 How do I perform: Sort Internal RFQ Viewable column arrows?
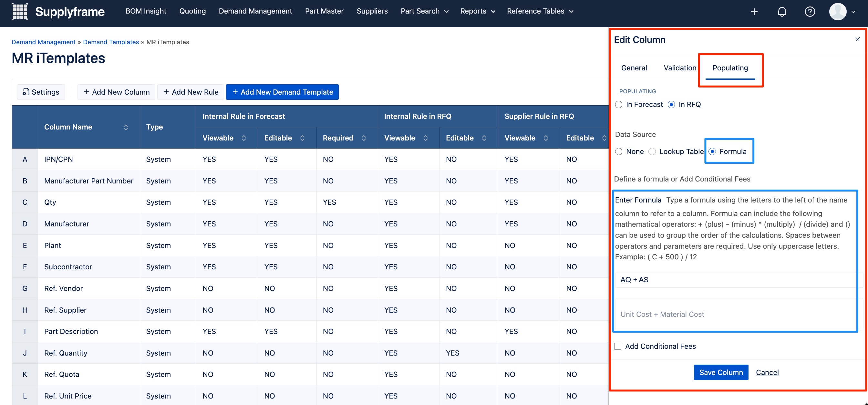pos(426,138)
